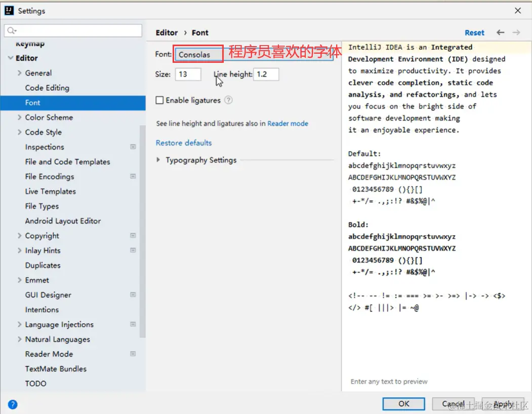The width and height of the screenshot is (532, 414).
Task: Go forward using the right arrow icon
Action: coord(516,32)
